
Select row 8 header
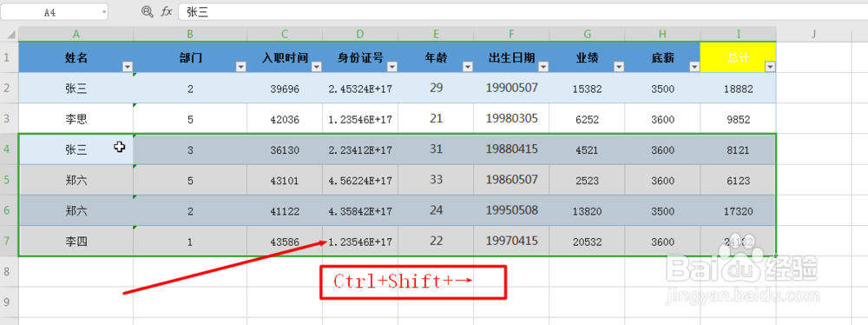tap(9, 272)
